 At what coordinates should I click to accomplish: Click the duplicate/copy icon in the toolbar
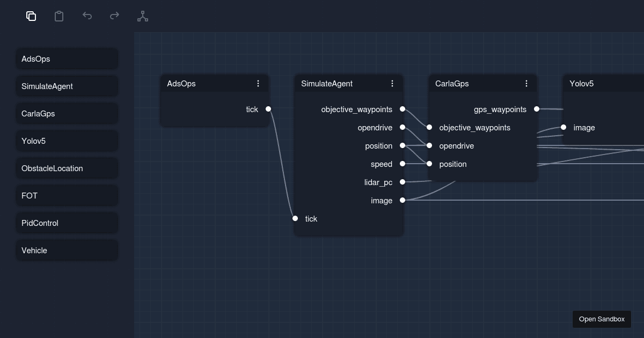31,16
